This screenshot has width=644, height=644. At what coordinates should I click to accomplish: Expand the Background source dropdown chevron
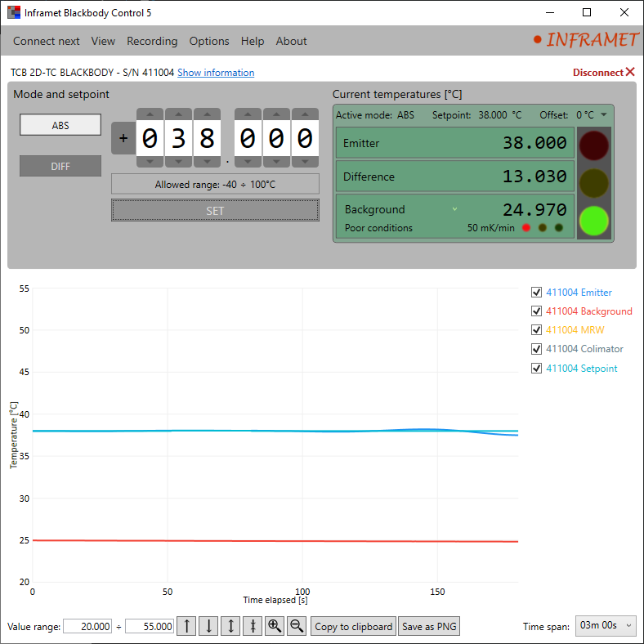(454, 209)
